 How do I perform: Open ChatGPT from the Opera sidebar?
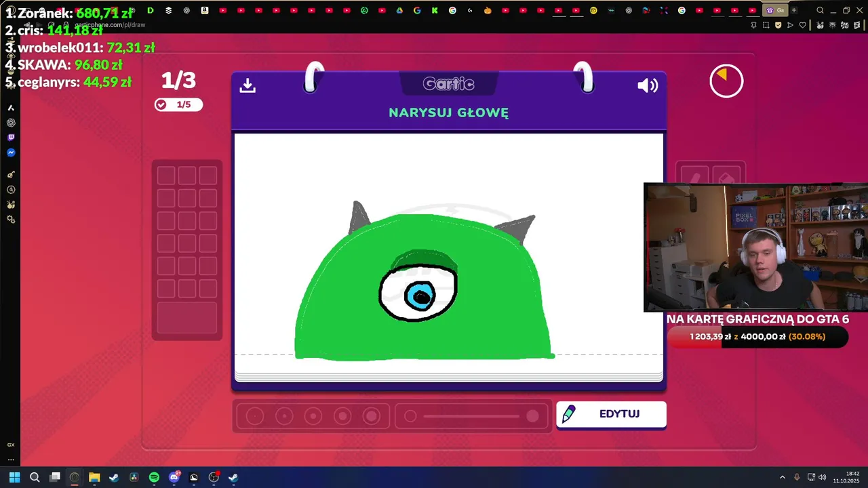tap(11, 123)
